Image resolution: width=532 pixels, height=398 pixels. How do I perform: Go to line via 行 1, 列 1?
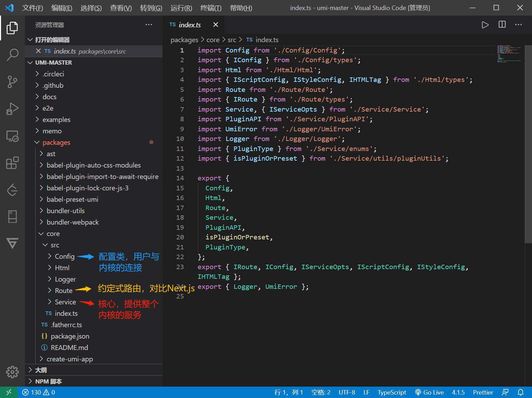coord(289,392)
